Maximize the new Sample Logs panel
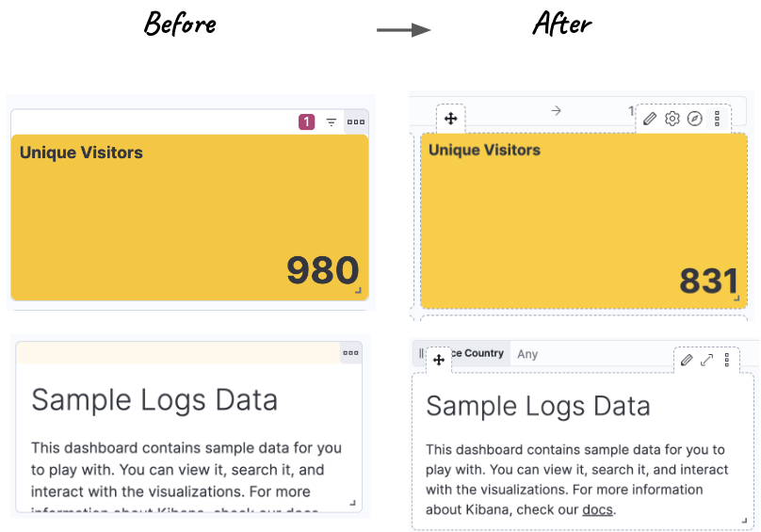 click(x=706, y=360)
